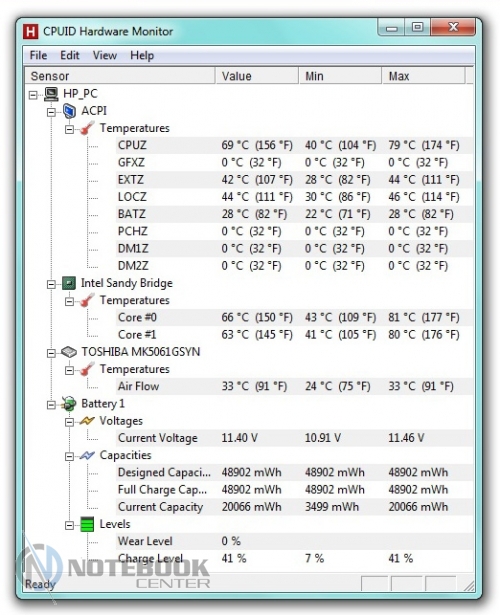Select the PCHZ temperature row
Image resolution: width=500 pixels, height=615 pixels.
click(294, 231)
